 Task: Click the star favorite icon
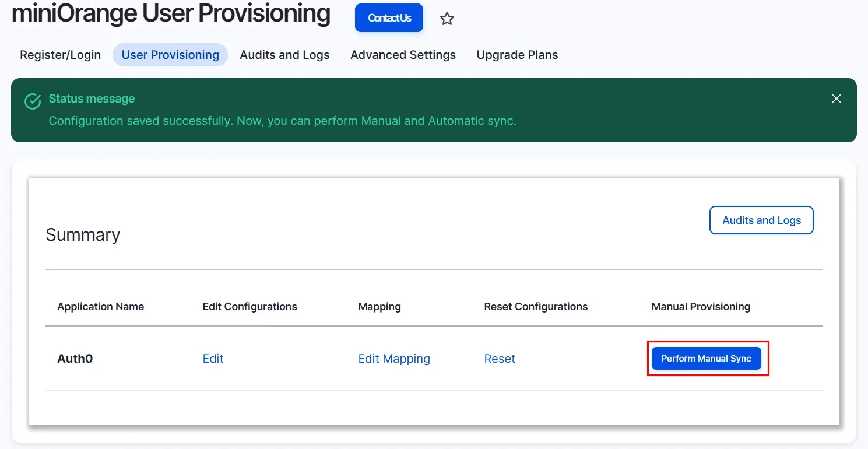[x=447, y=19]
